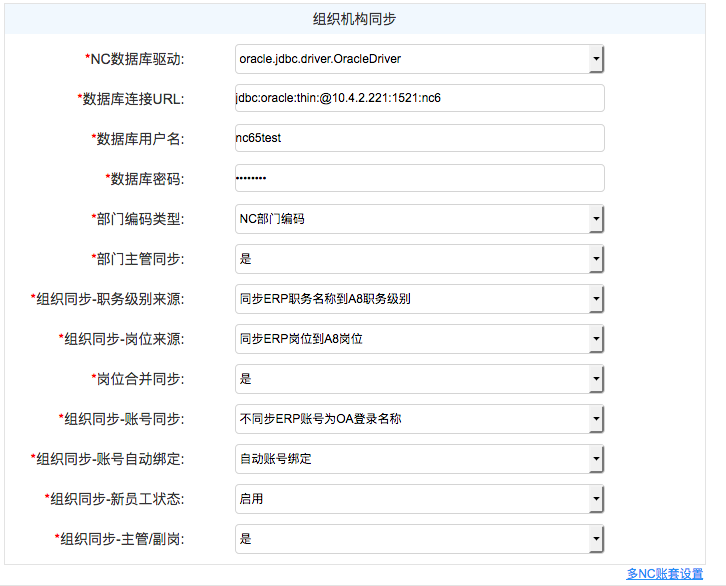Open the 多NC账套设置 link
The image size is (726, 586).
pyautogui.click(x=665, y=574)
